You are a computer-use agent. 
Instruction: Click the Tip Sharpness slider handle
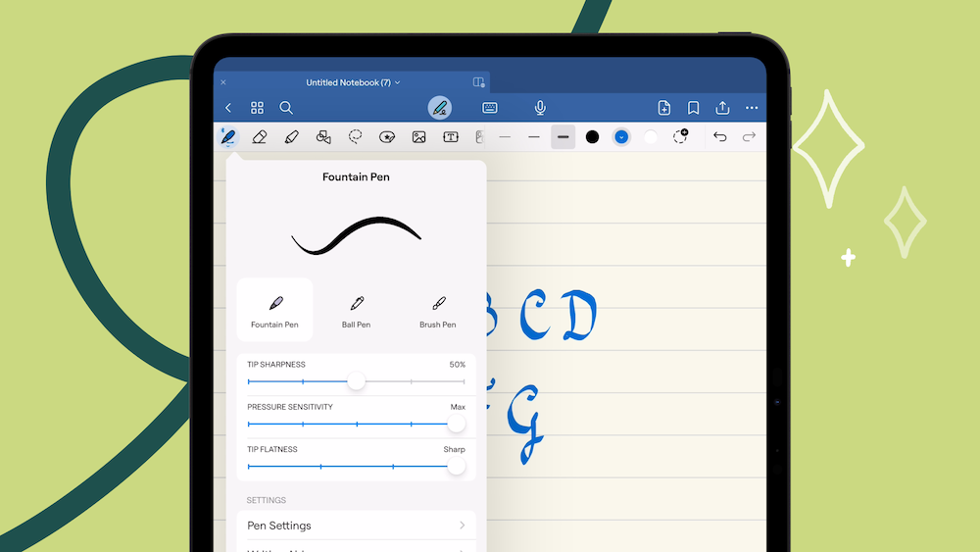pyautogui.click(x=357, y=381)
